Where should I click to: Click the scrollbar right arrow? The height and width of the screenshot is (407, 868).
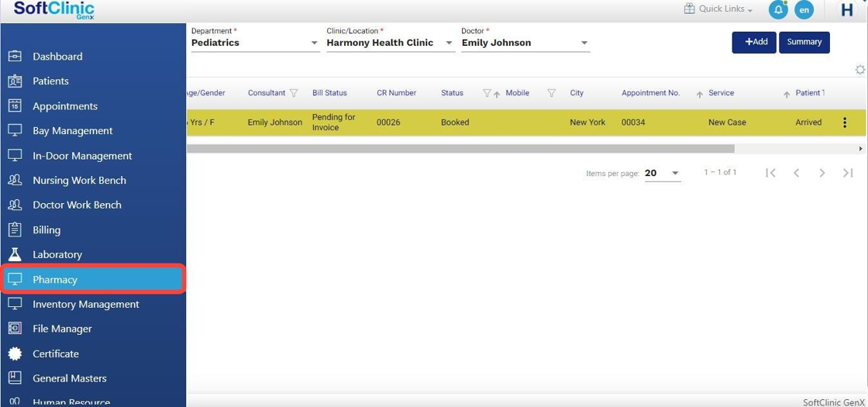[860, 148]
